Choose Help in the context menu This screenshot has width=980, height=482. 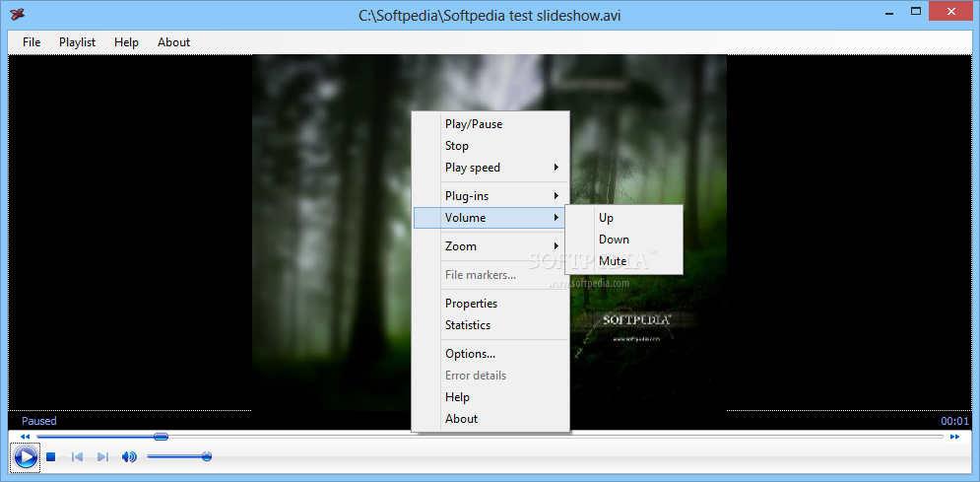pyautogui.click(x=490, y=397)
